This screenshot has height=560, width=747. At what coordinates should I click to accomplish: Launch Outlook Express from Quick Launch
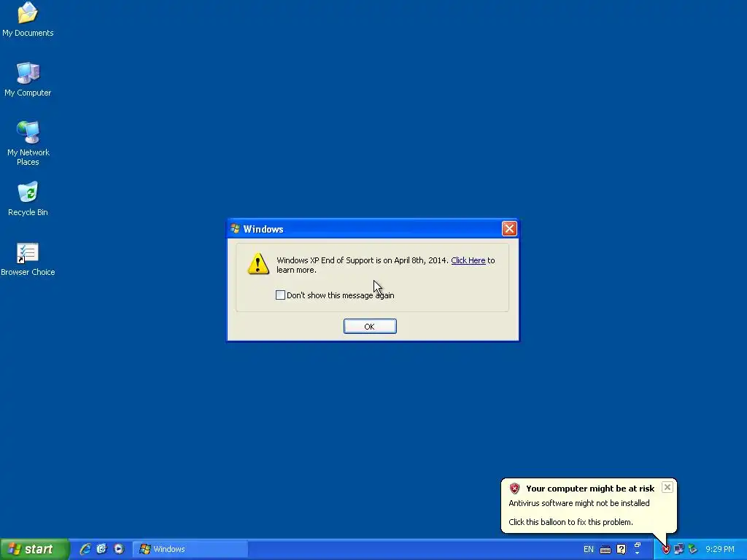tap(101, 549)
